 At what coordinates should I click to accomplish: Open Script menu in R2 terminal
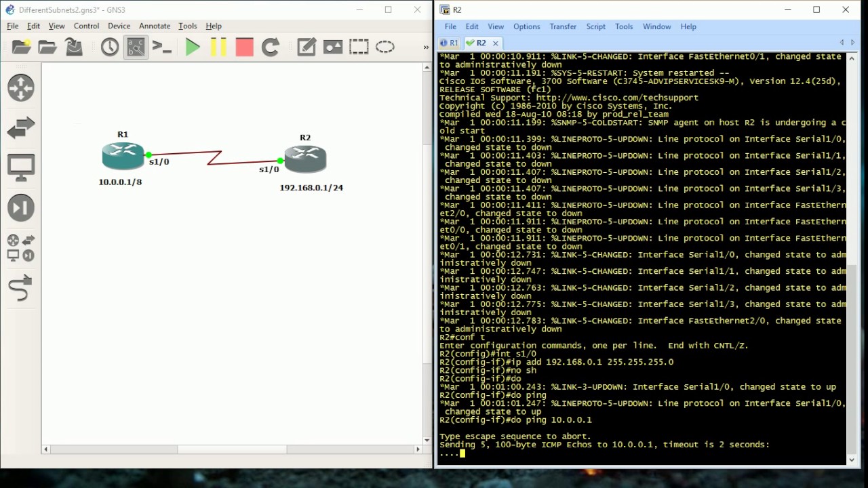point(596,26)
